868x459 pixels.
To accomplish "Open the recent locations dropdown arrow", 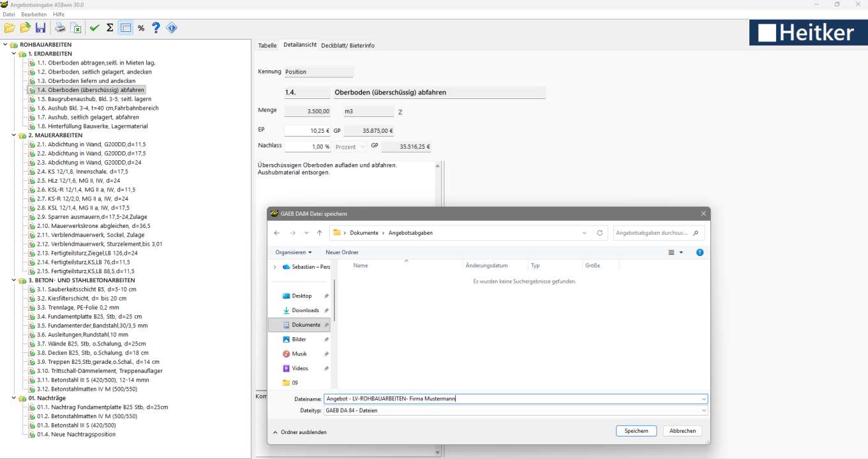I will pos(307,233).
